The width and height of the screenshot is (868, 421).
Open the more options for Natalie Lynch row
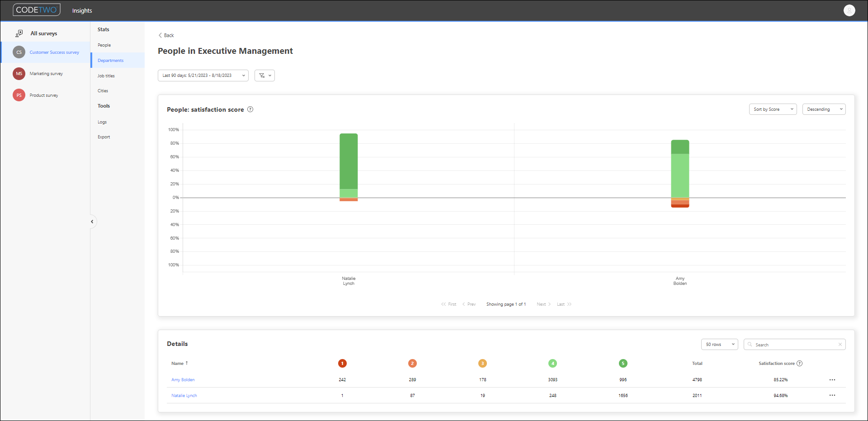coord(832,396)
